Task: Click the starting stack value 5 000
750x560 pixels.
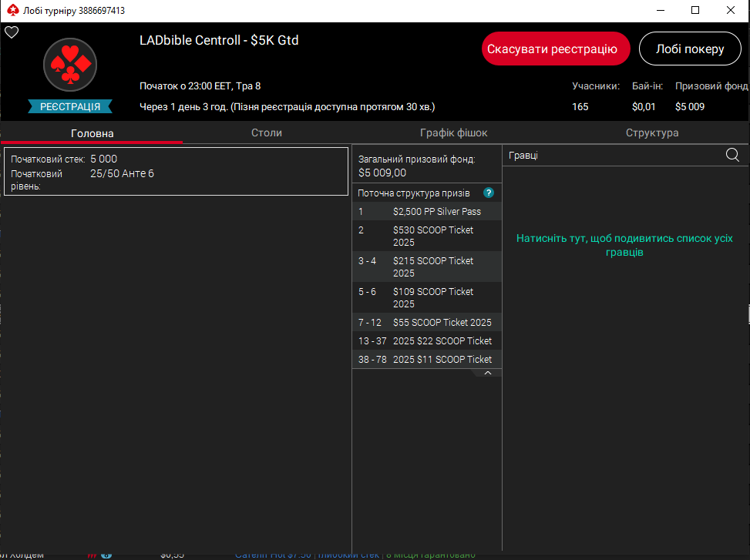Action: [x=104, y=159]
